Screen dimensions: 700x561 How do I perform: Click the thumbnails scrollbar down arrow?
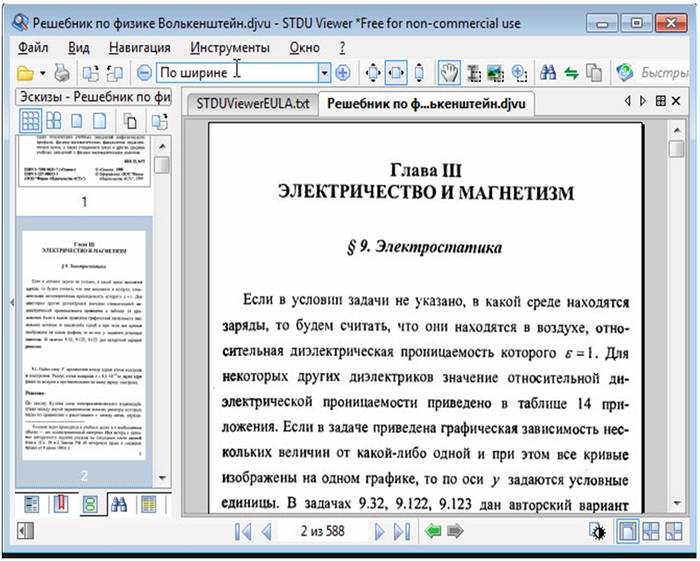(162, 478)
